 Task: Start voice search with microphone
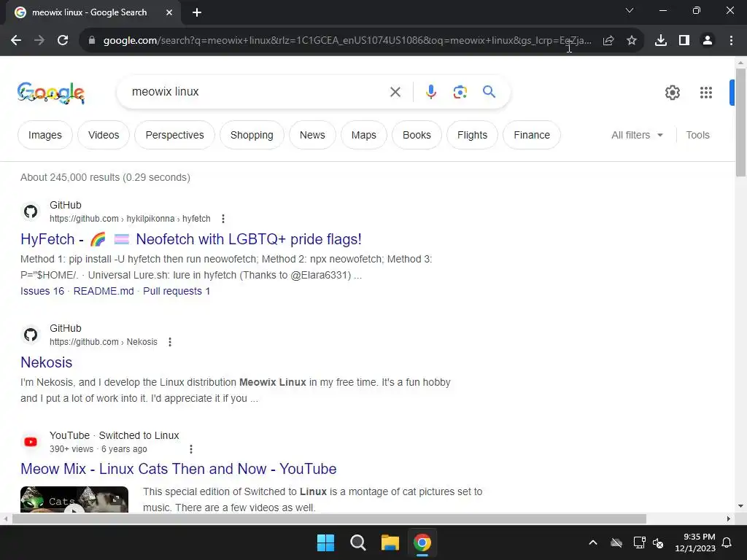431,92
